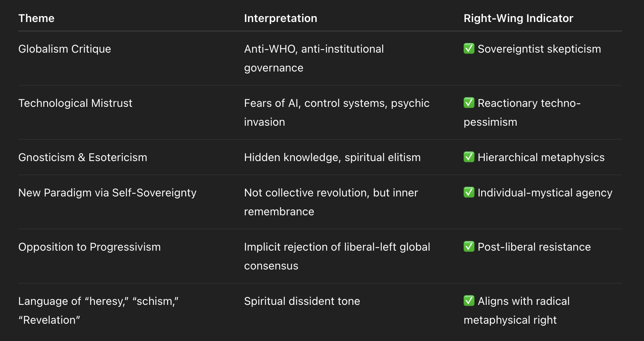Click the Spiritual dissident tone cell
This screenshot has height=341, width=644.
coord(302,301)
